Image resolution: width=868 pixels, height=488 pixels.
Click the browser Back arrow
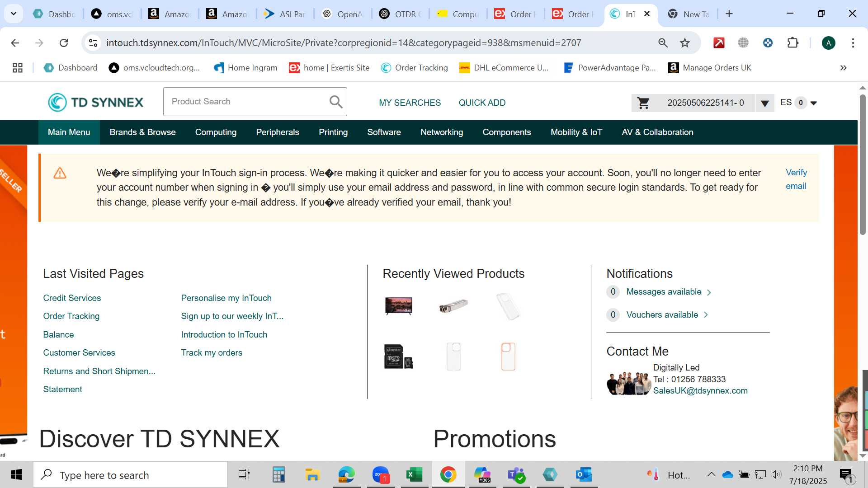click(x=15, y=43)
